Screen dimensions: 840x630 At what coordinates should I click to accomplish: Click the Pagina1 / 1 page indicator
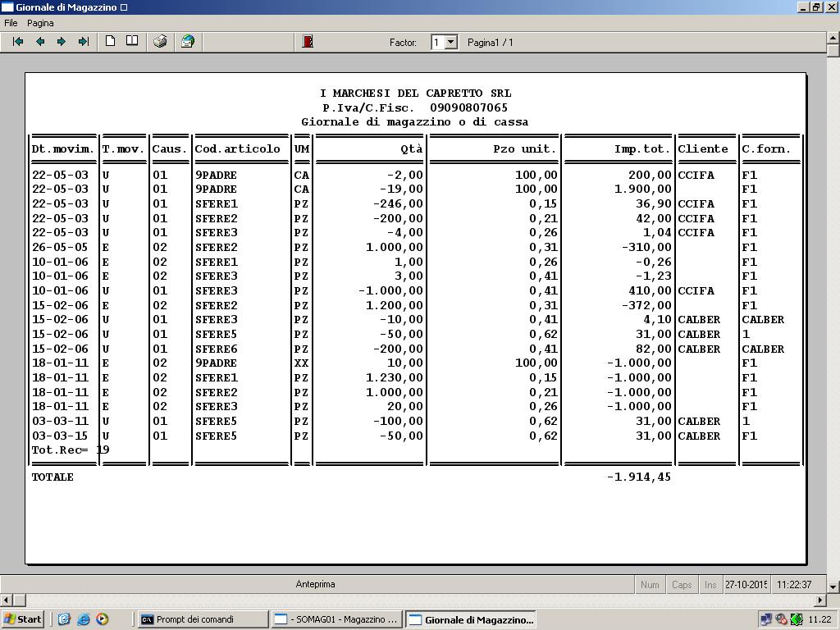click(491, 43)
